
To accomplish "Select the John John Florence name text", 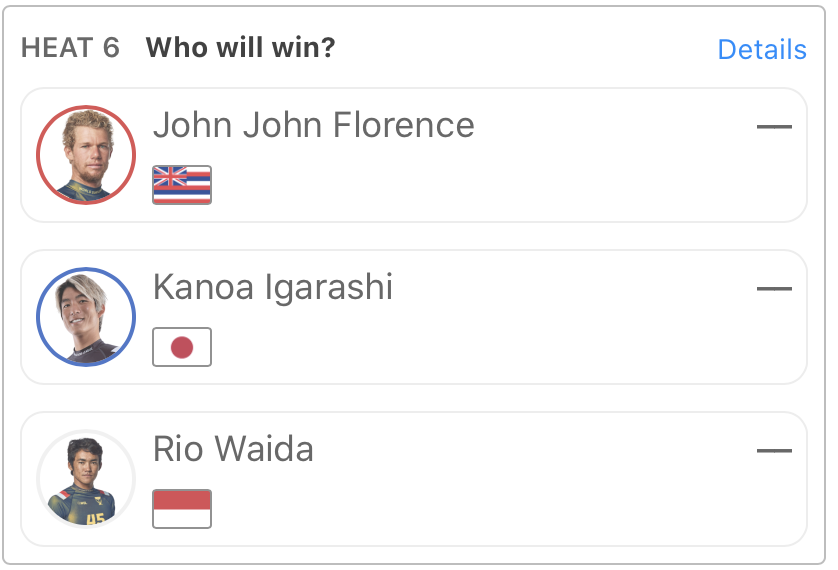I will pos(313,125).
